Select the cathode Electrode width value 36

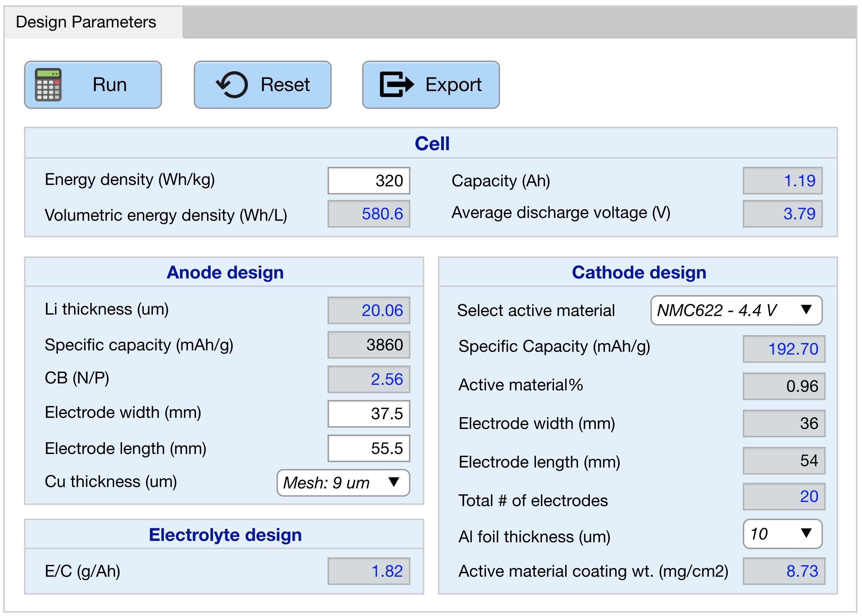[784, 423]
